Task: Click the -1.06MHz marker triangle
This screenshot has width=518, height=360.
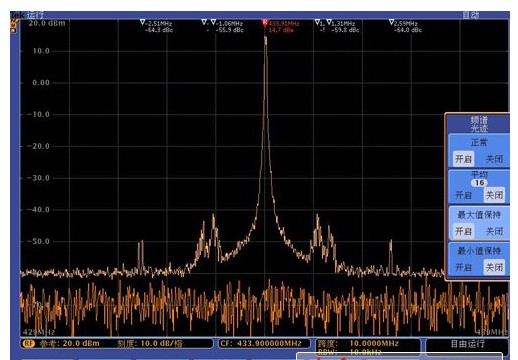Action: [213, 22]
